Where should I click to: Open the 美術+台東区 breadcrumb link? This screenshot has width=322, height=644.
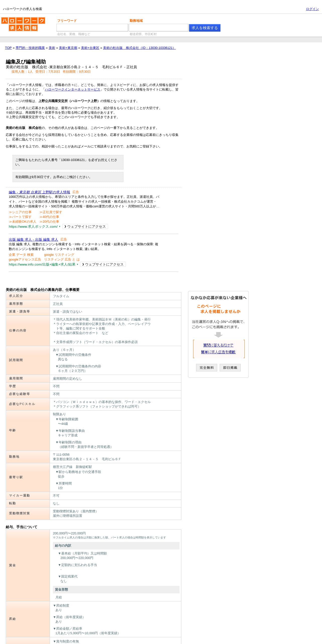90,48
